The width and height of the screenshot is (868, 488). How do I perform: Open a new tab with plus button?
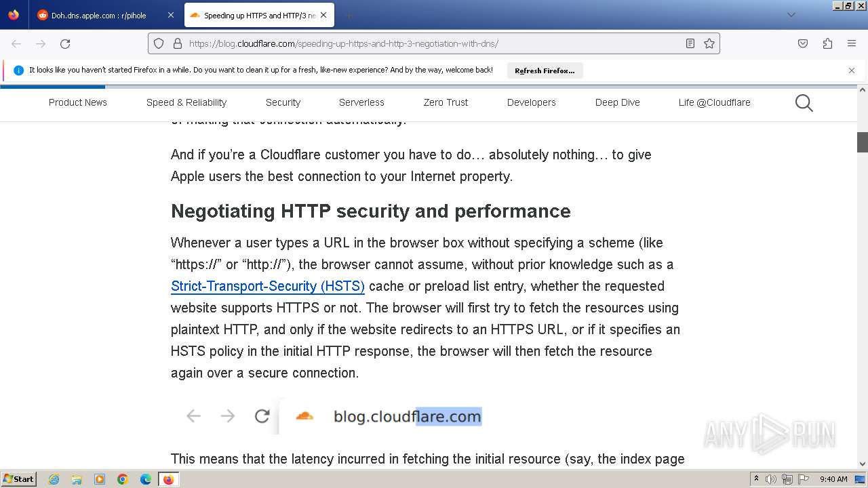(x=349, y=15)
